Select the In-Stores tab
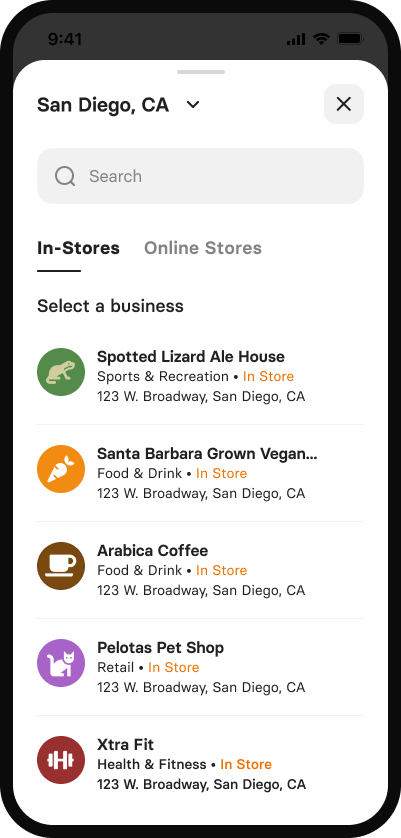The width and height of the screenshot is (401, 838). pyautogui.click(x=78, y=248)
